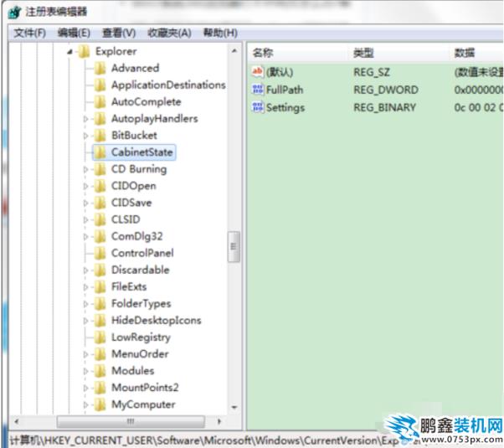Select the Settings value name
The image size is (504, 448).
tap(285, 108)
